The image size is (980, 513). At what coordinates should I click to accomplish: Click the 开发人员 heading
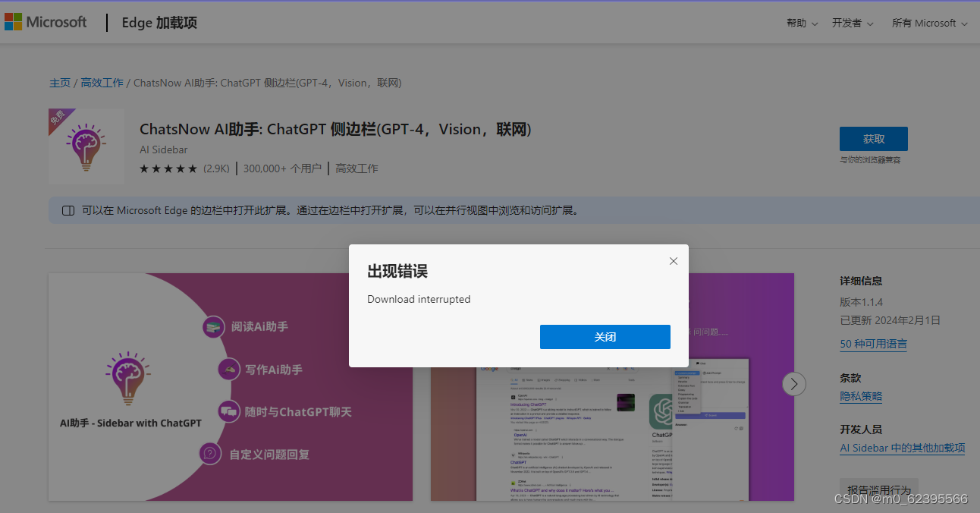click(x=861, y=430)
